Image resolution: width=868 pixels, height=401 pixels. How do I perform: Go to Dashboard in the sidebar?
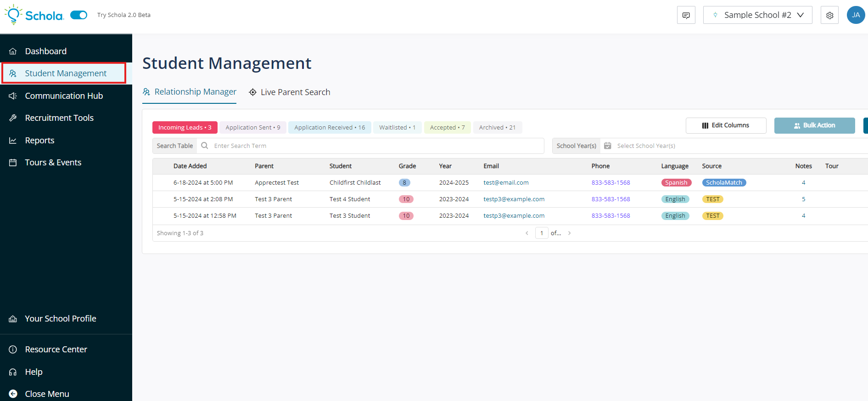[66, 51]
